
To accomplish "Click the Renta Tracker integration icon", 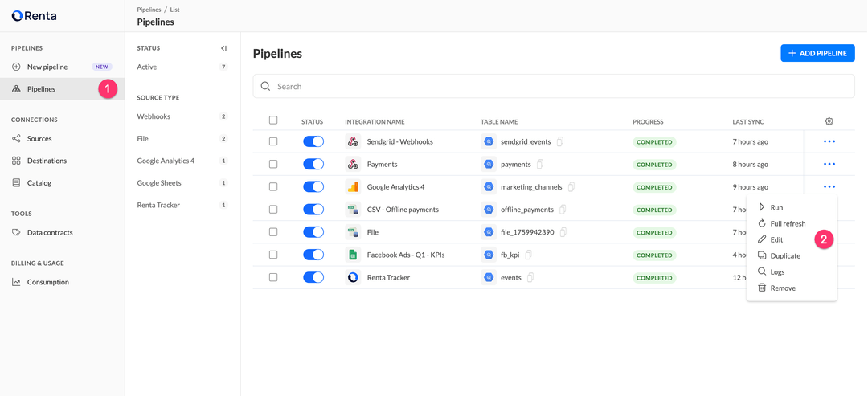I will [x=353, y=277].
